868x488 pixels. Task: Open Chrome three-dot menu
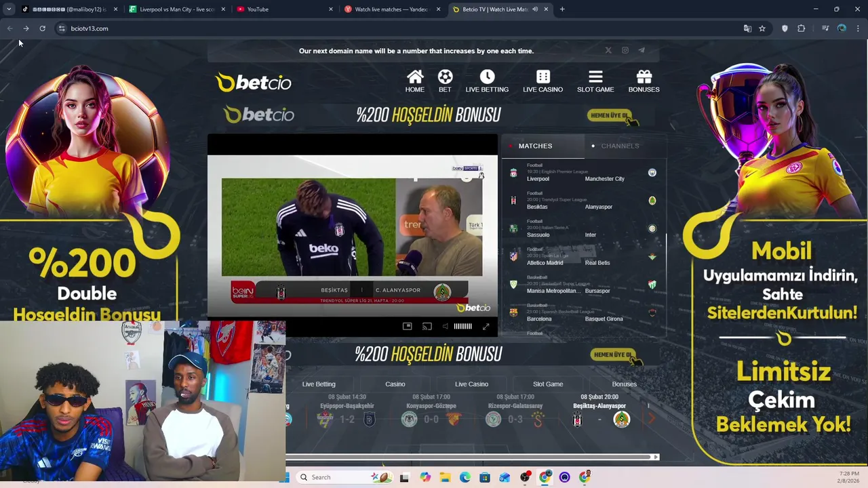858,28
